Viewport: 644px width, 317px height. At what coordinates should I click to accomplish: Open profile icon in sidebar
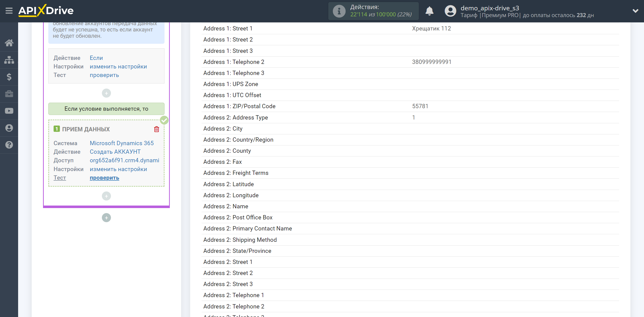tap(9, 128)
